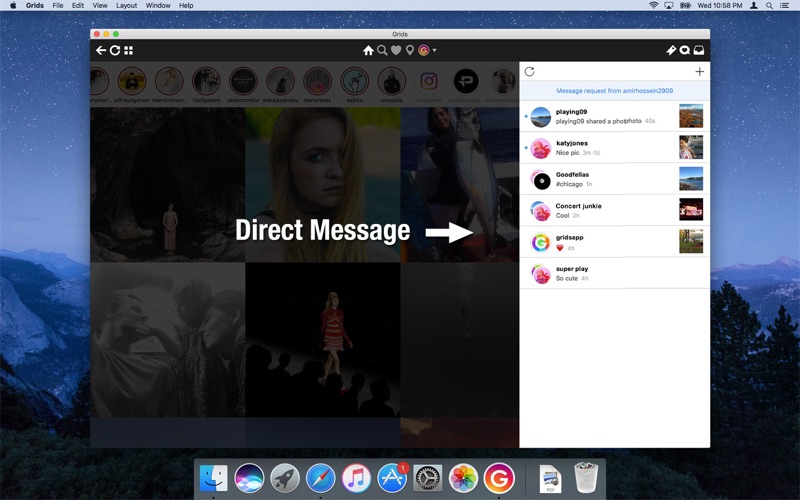This screenshot has height=500, width=800.
Task: Click the gridsapp G avatar in messages
Action: coord(540,243)
